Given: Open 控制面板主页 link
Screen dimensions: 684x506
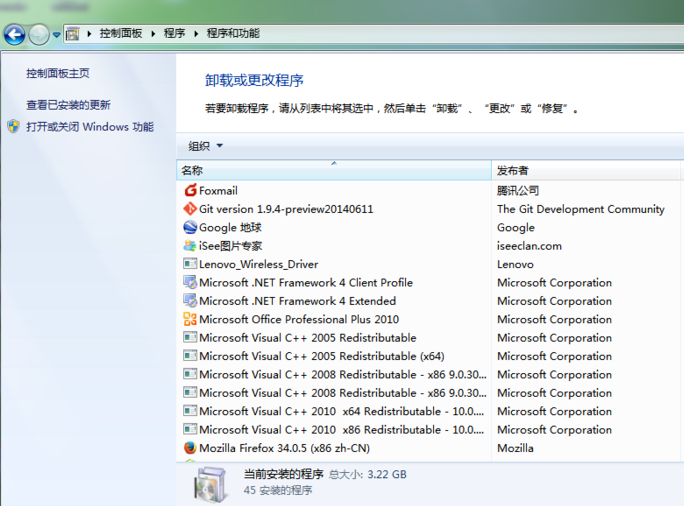Looking at the screenshot, I should [x=58, y=73].
